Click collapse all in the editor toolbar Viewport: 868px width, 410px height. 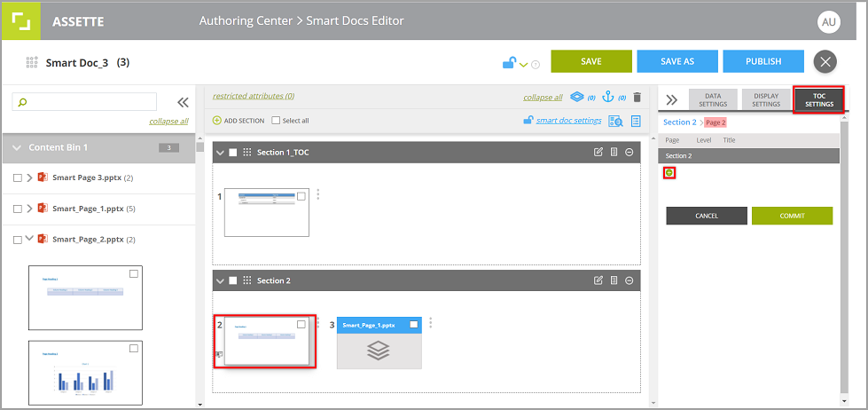pos(543,98)
